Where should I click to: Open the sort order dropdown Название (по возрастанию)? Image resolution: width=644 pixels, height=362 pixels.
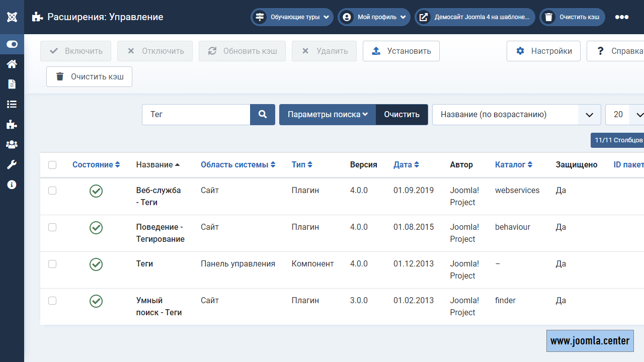click(516, 115)
